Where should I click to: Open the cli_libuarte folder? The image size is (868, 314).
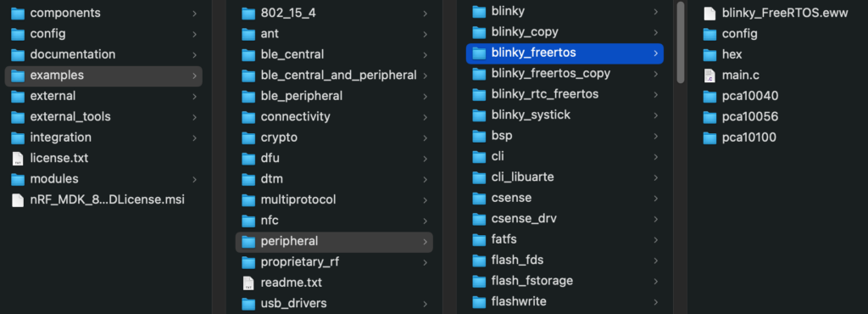pos(565,177)
